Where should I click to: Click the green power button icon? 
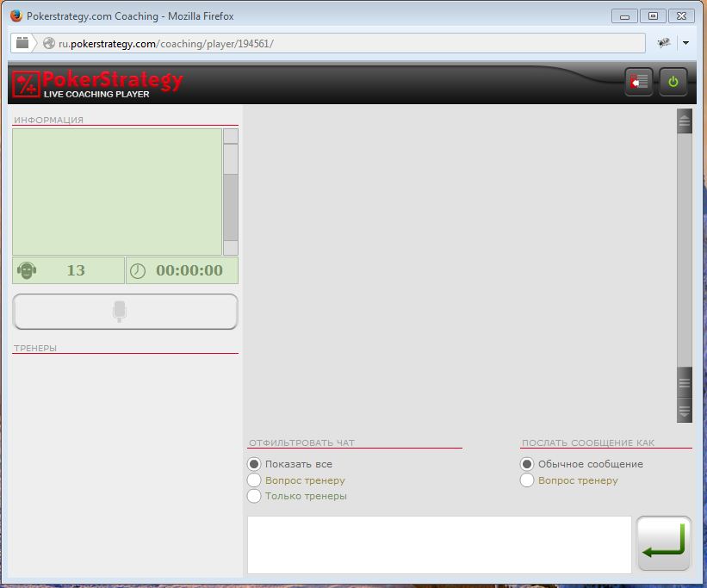(673, 82)
